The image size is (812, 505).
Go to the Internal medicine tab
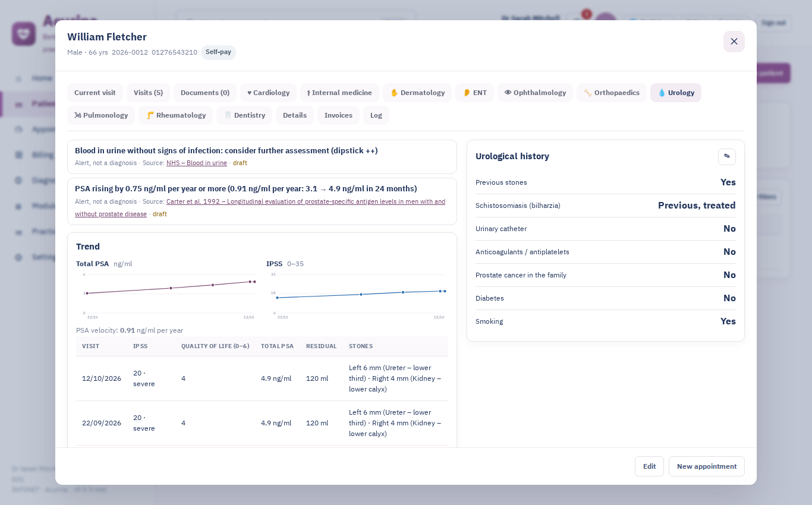pyautogui.click(x=339, y=93)
